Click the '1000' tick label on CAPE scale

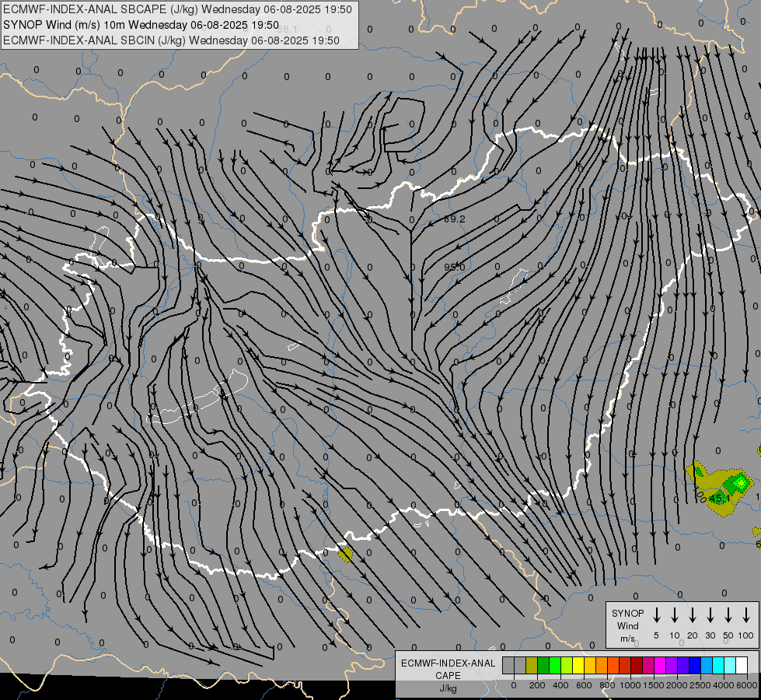point(630,685)
